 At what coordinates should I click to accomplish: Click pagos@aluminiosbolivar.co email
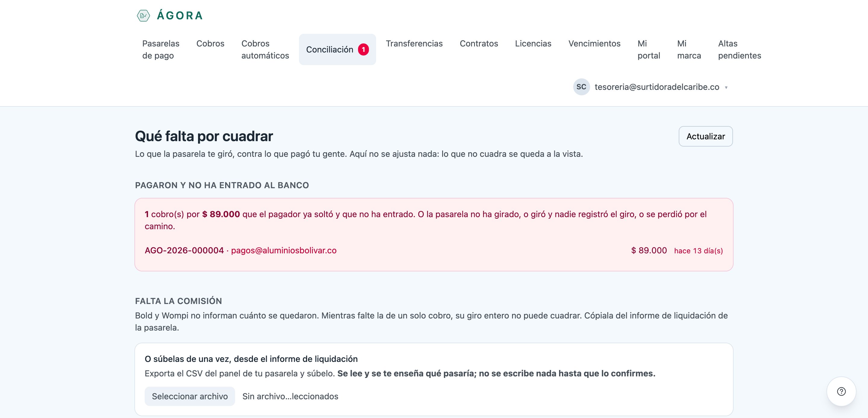[284, 250]
